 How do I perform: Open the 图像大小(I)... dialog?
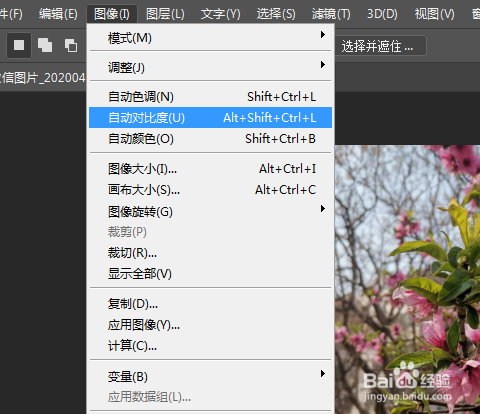click(210, 169)
